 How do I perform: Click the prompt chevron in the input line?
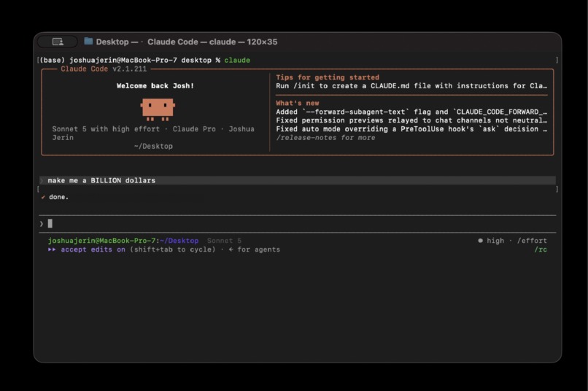tap(42, 224)
